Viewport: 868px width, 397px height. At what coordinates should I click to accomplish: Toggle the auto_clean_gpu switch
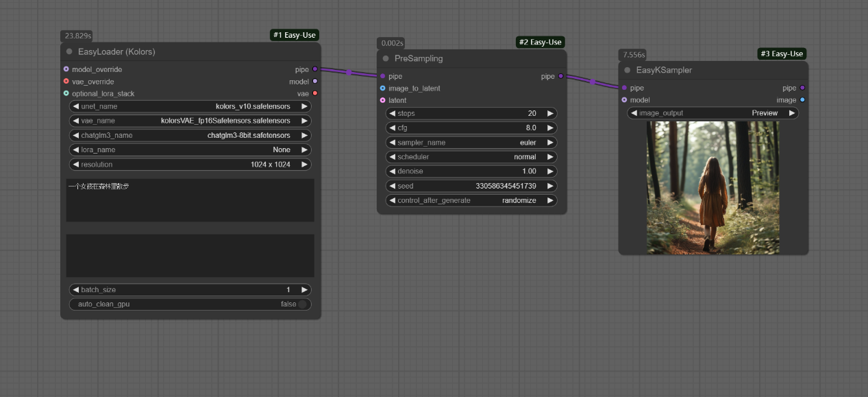(302, 304)
